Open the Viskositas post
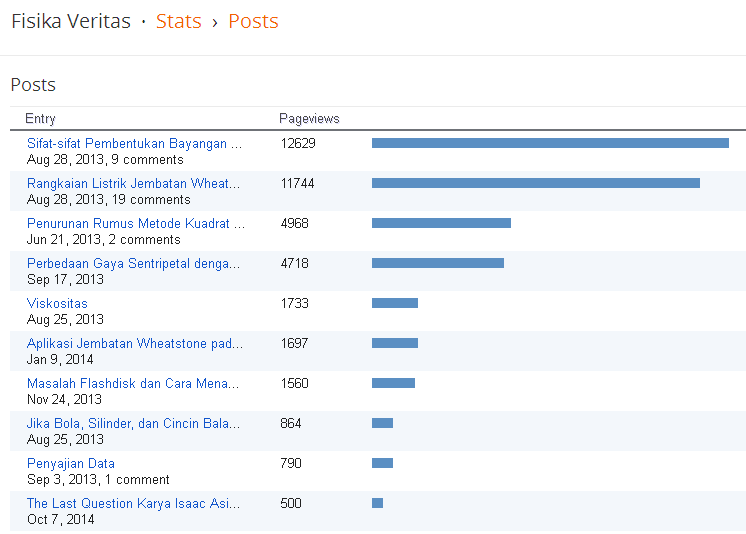The height and width of the screenshot is (534, 746). (x=57, y=303)
